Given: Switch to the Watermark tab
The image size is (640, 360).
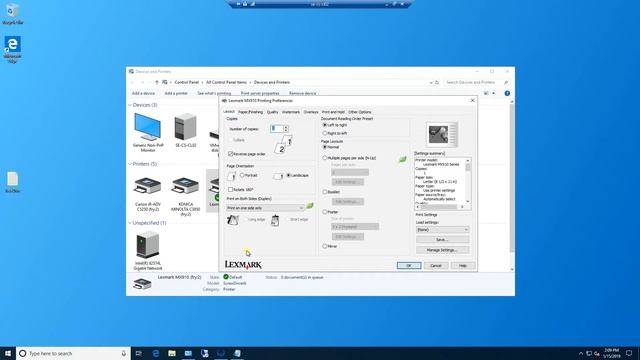Looking at the screenshot, I should 291,112.
